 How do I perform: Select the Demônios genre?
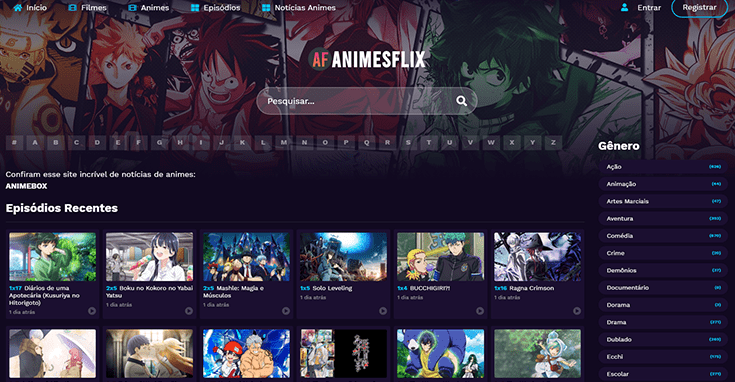[663, 270]
